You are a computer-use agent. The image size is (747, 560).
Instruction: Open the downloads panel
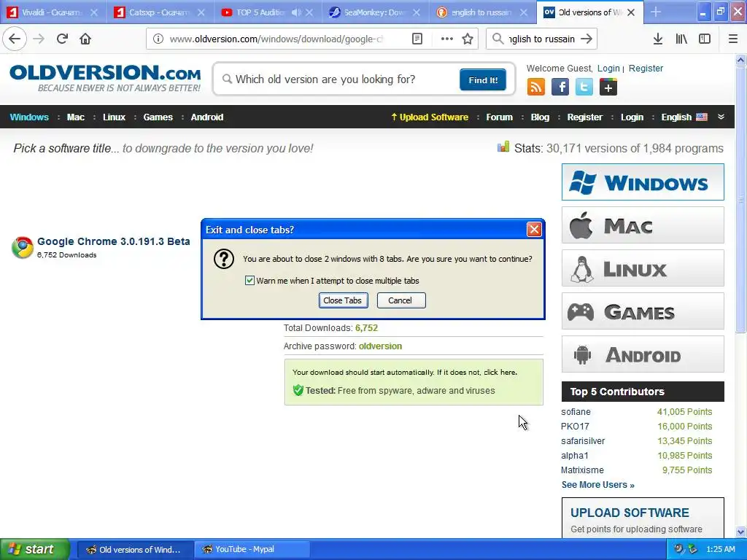point(658,39)
